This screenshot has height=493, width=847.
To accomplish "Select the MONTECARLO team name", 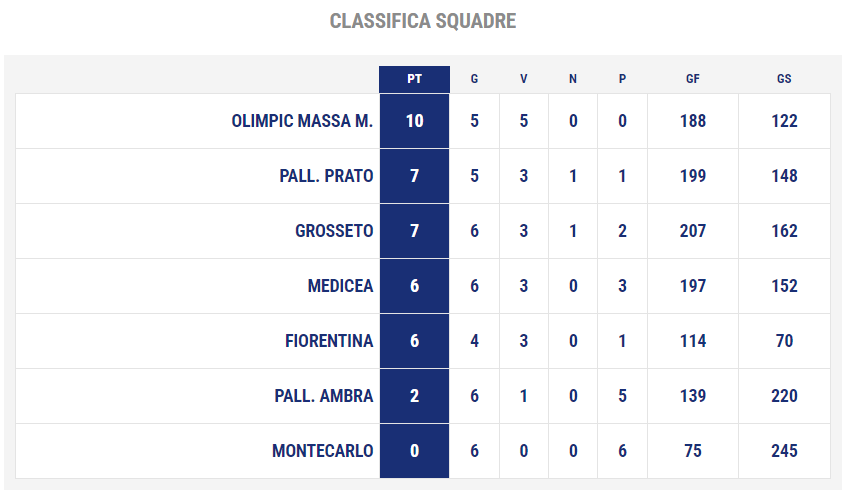I will tap(322, 451).
